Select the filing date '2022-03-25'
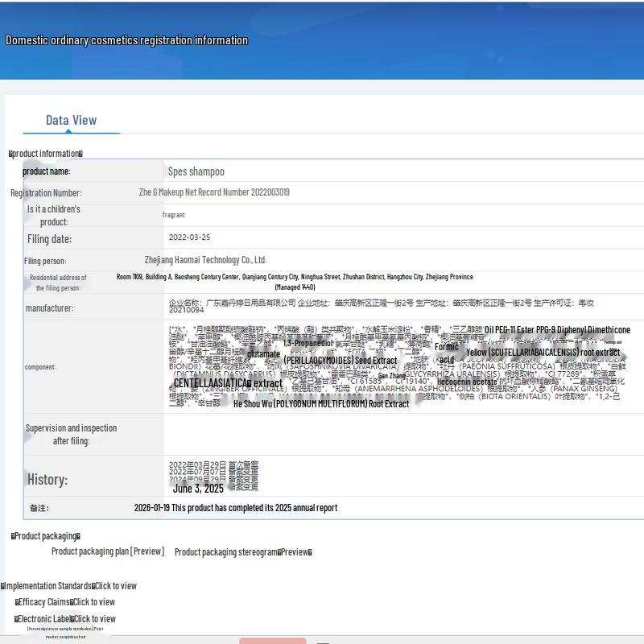The width and height of the screenshot is (644, 644). click(189, 237)
